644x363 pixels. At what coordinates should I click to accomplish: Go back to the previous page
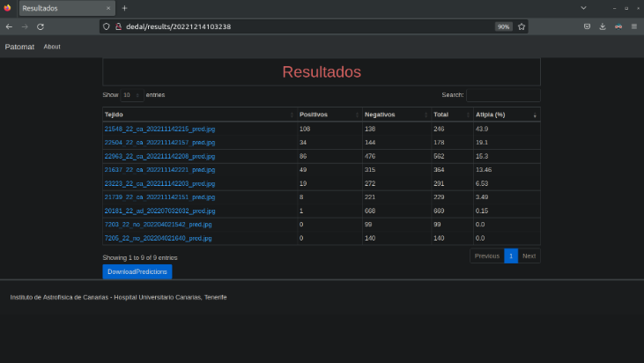(9, 26)
